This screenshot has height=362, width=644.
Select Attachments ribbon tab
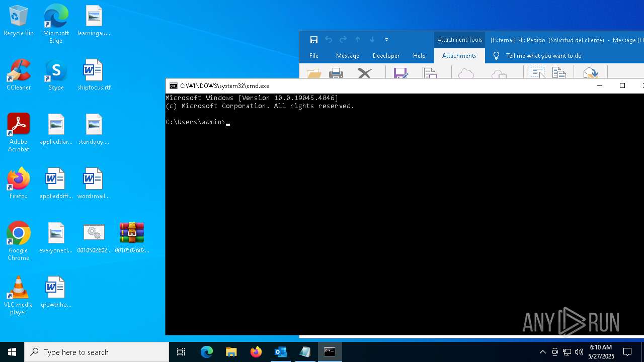pyautogui.click(x=459, y=56)
